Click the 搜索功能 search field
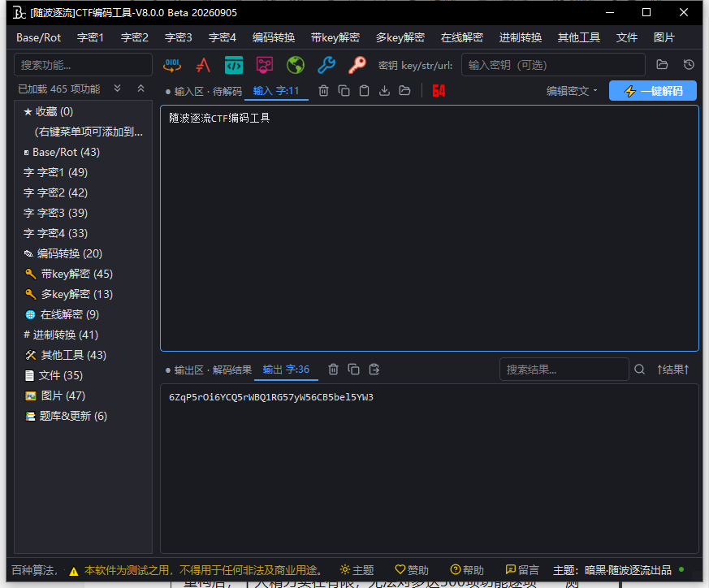Viewport: 709px width, 588px height. tap(83, 65)
